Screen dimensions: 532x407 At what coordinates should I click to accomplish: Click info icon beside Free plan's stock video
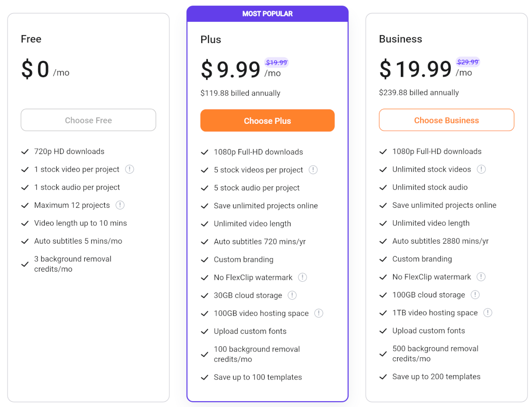pyautogui.click(x=129, y=169)
